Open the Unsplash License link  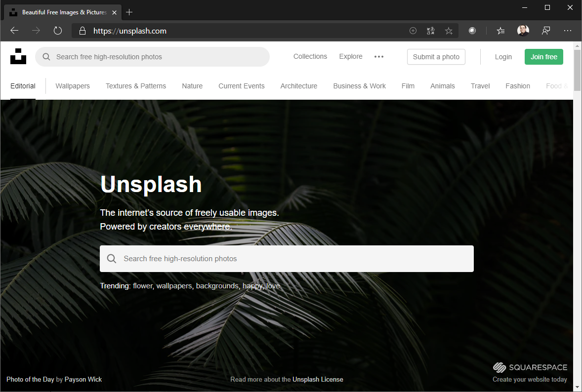(318, 379)
